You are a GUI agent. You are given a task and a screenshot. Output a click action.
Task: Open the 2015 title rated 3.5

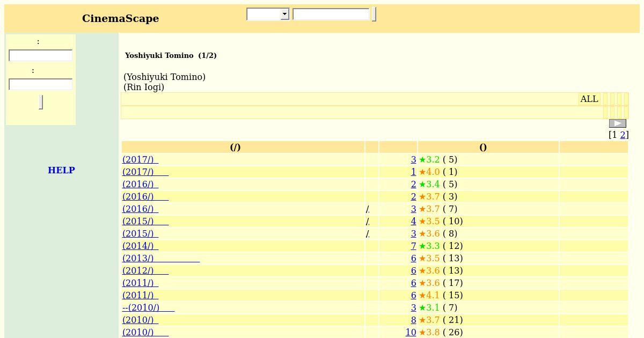coord(145,221)
